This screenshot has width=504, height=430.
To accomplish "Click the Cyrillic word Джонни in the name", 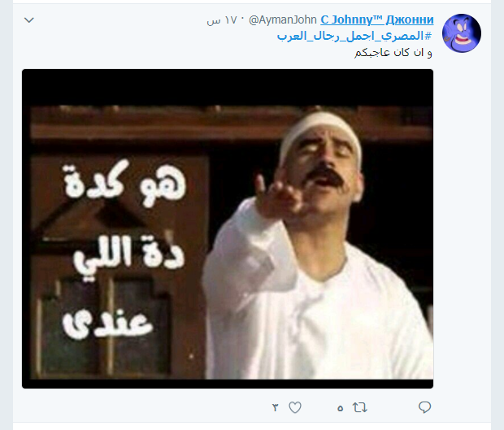I will [410, 20].
